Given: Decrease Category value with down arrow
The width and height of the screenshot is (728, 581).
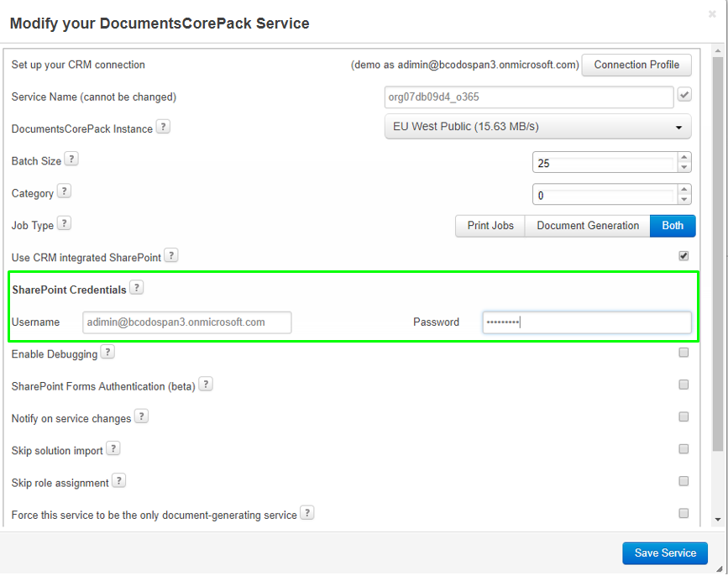Looking at the screenshot, I should point(683,200).
